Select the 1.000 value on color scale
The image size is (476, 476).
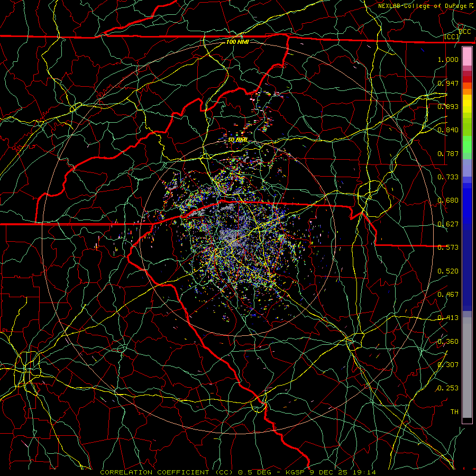[x=448, y=59]
